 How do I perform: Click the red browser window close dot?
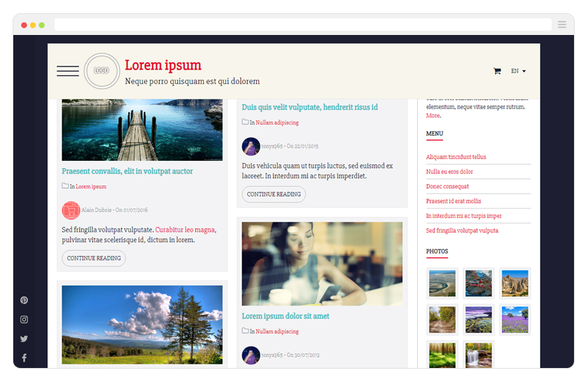(24, 25)
